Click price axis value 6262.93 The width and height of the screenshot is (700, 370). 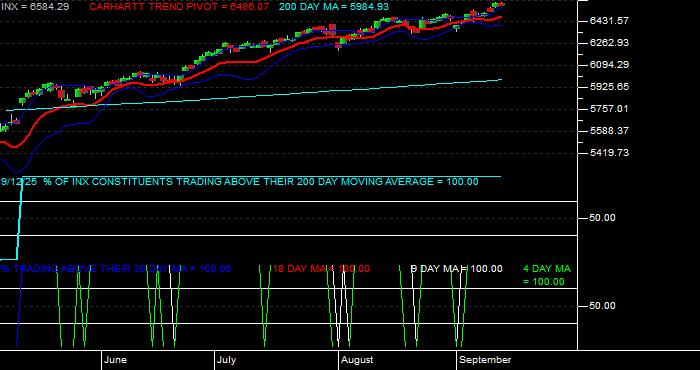coord(609,42)
